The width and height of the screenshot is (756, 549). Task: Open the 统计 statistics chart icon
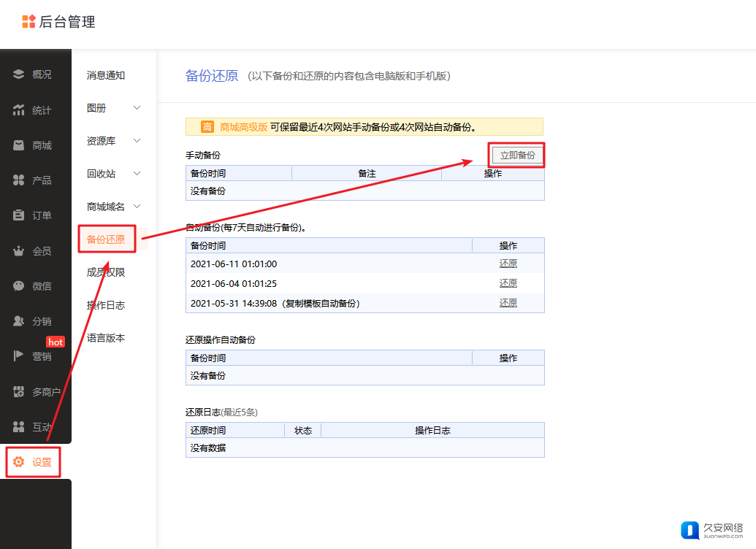click(x=19, y=110)
